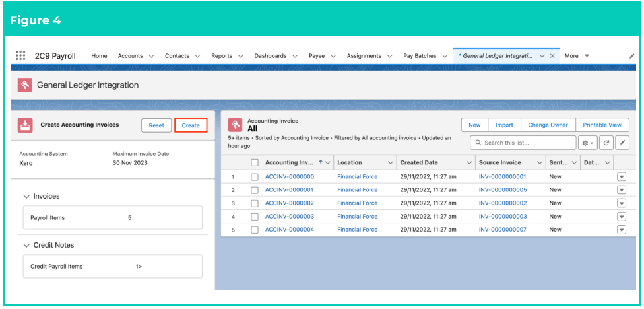Open the Accounts tab dropdown chevron
The image size is (644, 309).
tap(151, 56)
